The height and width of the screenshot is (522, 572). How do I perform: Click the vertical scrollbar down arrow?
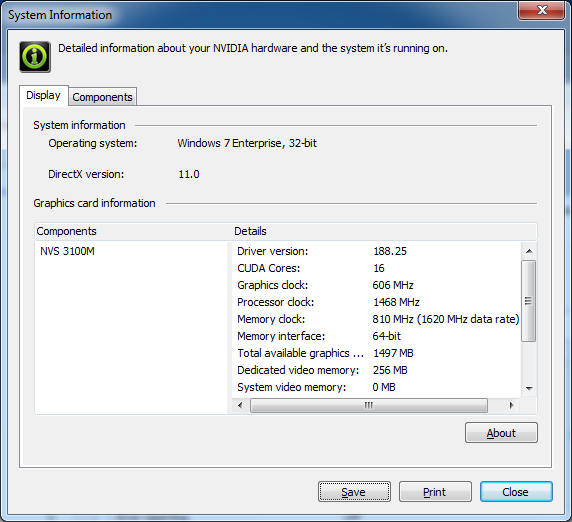click(x=529, y=389)
